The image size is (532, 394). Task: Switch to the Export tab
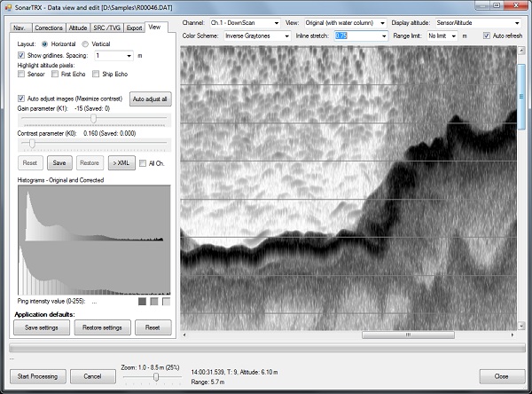tap(134, 28)
